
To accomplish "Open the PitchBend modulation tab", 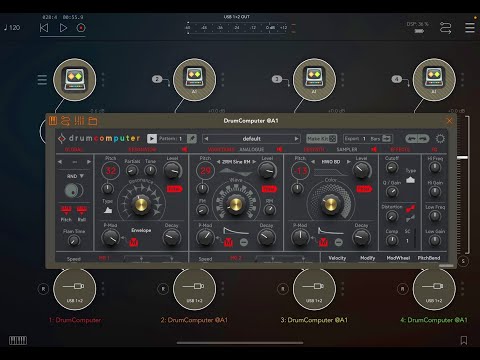I will [429, 258].
